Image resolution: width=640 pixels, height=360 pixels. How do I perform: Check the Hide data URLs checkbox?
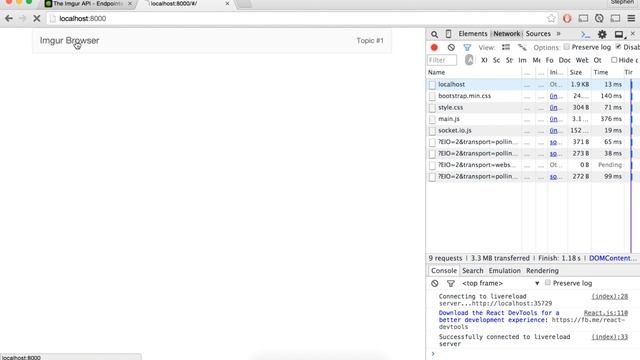[x=614, y=60]
